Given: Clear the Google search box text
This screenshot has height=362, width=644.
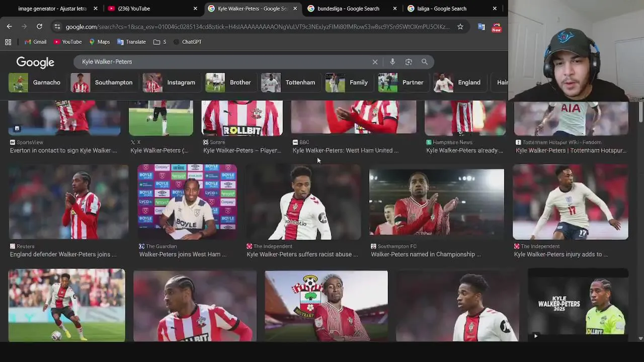Looking at the screenshot, I should pyautogui.click(x=375, y=62).
